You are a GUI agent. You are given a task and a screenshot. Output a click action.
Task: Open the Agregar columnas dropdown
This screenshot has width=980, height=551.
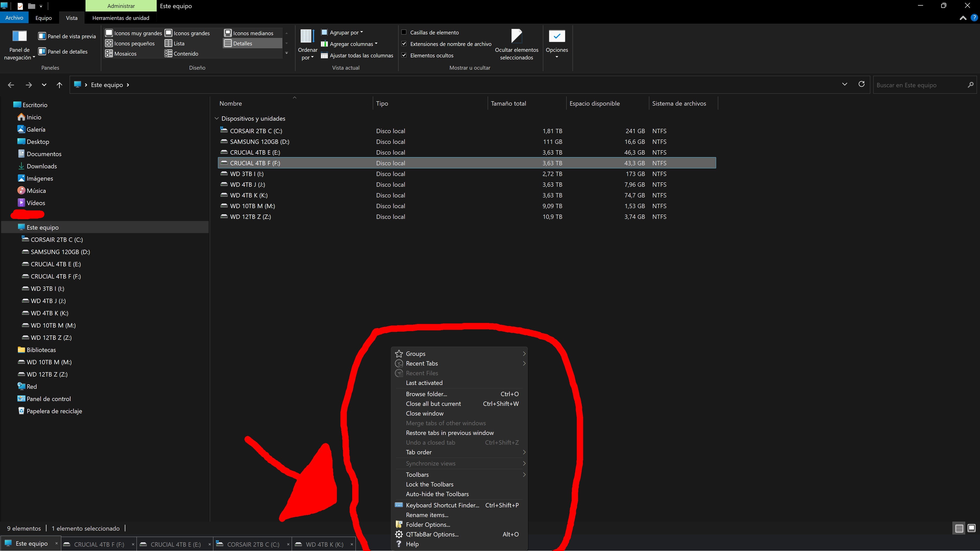click(349, 44)
